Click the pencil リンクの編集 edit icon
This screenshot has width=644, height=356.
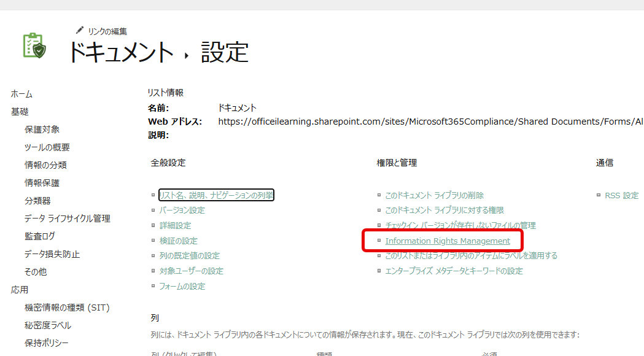[x=79, y=30]
